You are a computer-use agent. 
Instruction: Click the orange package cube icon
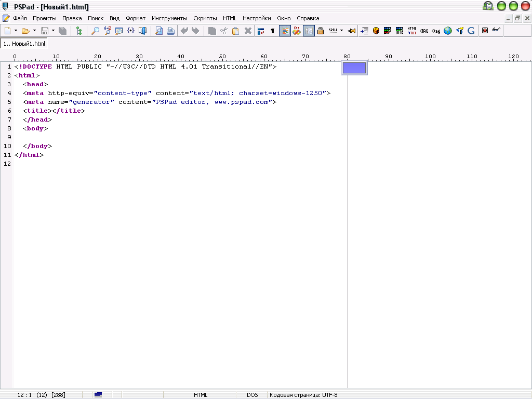click(x=376, y=31)
